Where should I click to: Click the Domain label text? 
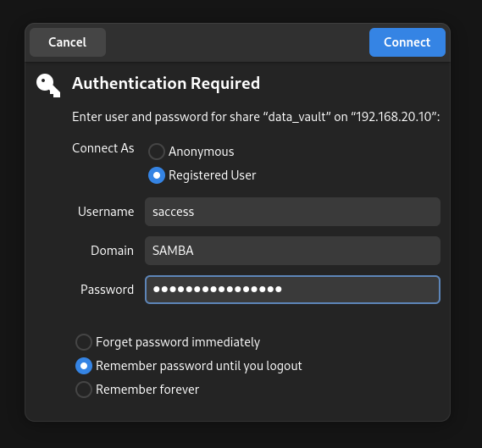tap(112, 251)
